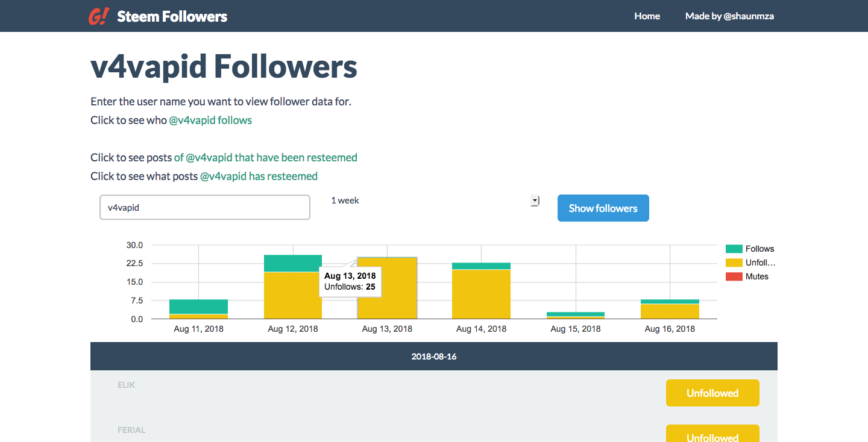Viewport: 868px width, 442px height.
Task: Click the Aug 11 yellow unfollows bar
Action: coord(198,316)
